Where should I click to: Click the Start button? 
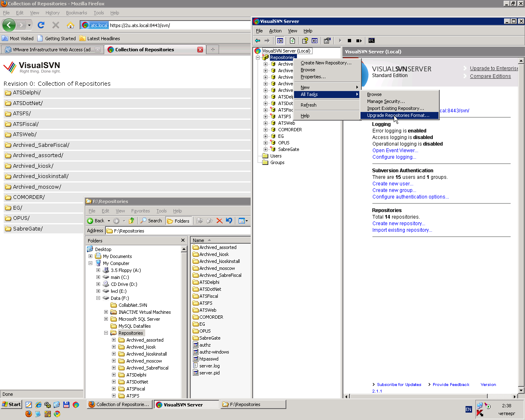click(11, 404)
